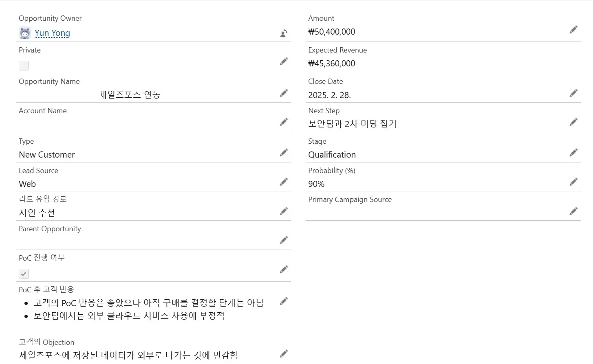The height and width of the screenshot is (364, 593).
Task: Edit the Type field pencil icon
Action: pyautogui.click(x=284, y=153)
